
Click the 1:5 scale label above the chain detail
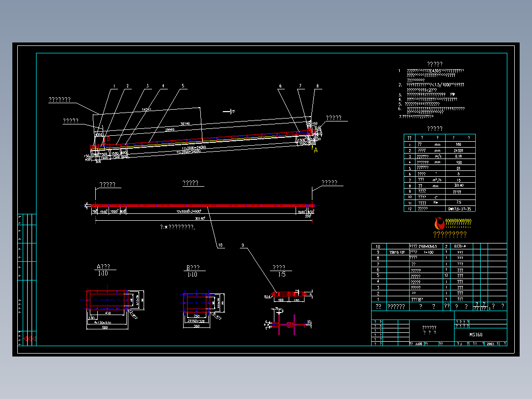coord(282,275)
